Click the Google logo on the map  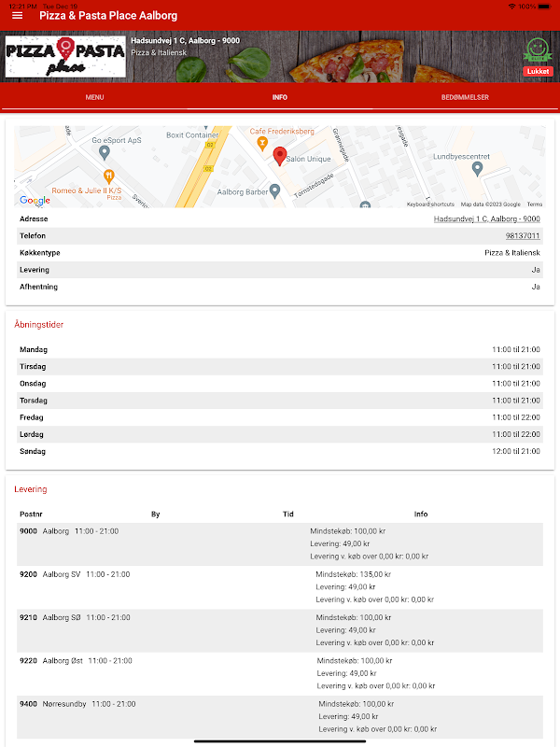point(35,200)
